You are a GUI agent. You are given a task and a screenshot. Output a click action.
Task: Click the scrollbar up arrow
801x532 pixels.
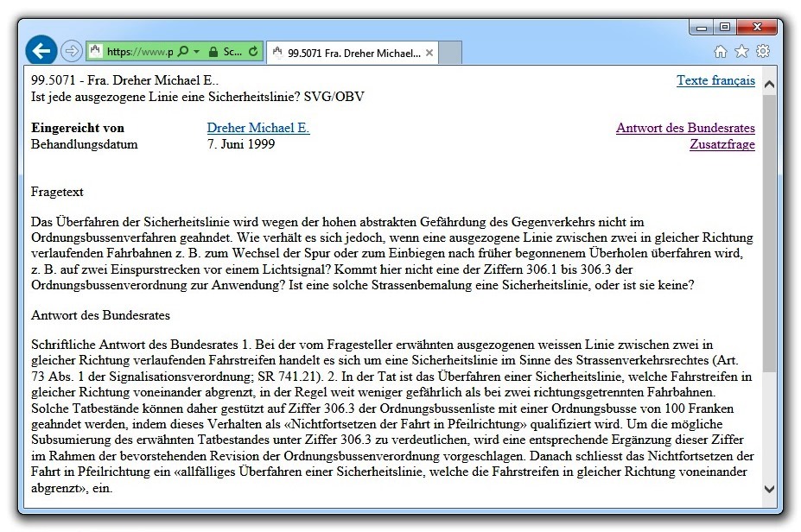click(769, 85)
